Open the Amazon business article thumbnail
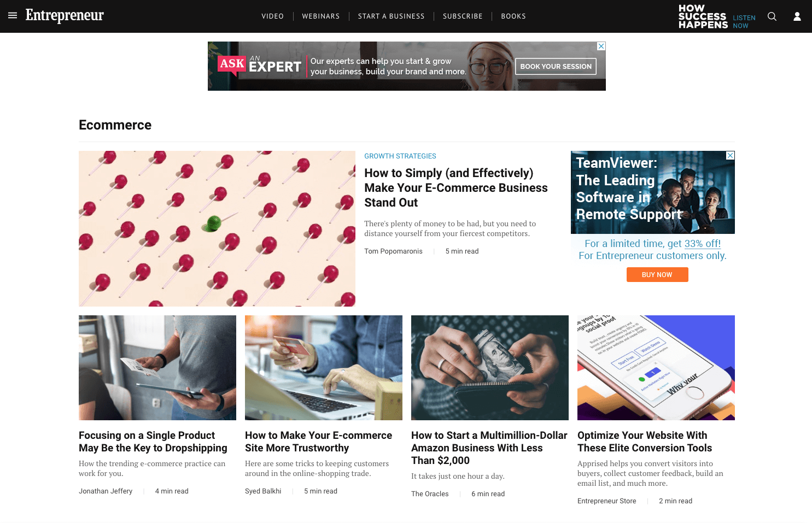812x523 pixels. [x=490, y=368]
